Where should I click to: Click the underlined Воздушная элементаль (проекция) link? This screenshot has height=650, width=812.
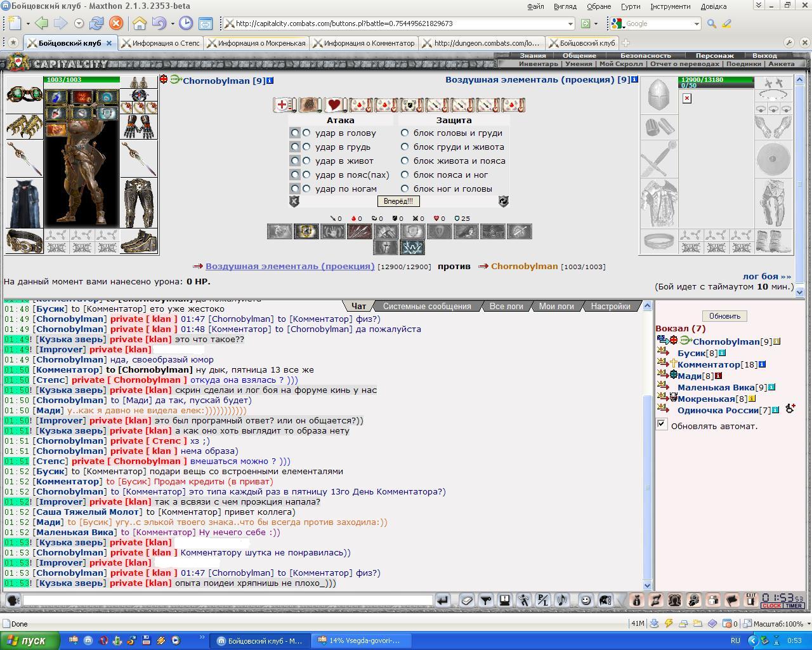point(290,266)
